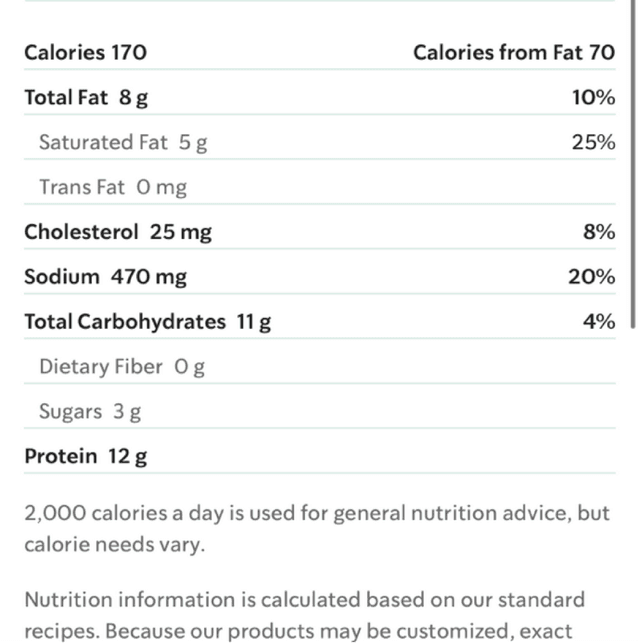640x643 pixels.
Task: Click the Protein 12 g label
Action: coord(86,457)
